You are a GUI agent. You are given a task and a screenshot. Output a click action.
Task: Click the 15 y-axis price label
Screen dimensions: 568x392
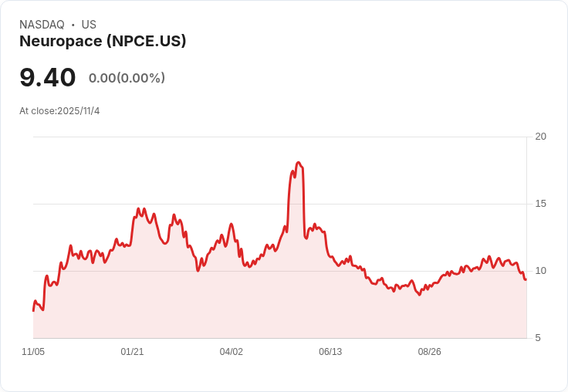541,204
